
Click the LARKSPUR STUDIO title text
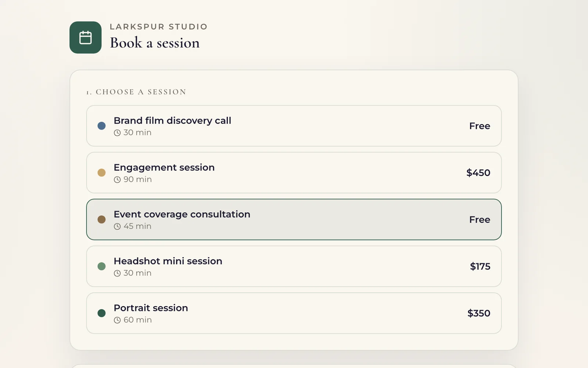click(x=159, y=26)
